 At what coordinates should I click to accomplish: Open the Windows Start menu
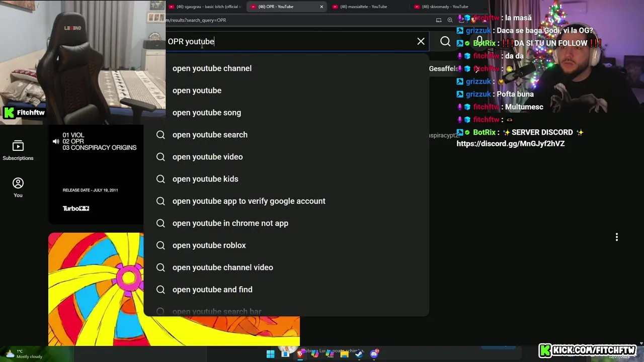click(270, 354)
